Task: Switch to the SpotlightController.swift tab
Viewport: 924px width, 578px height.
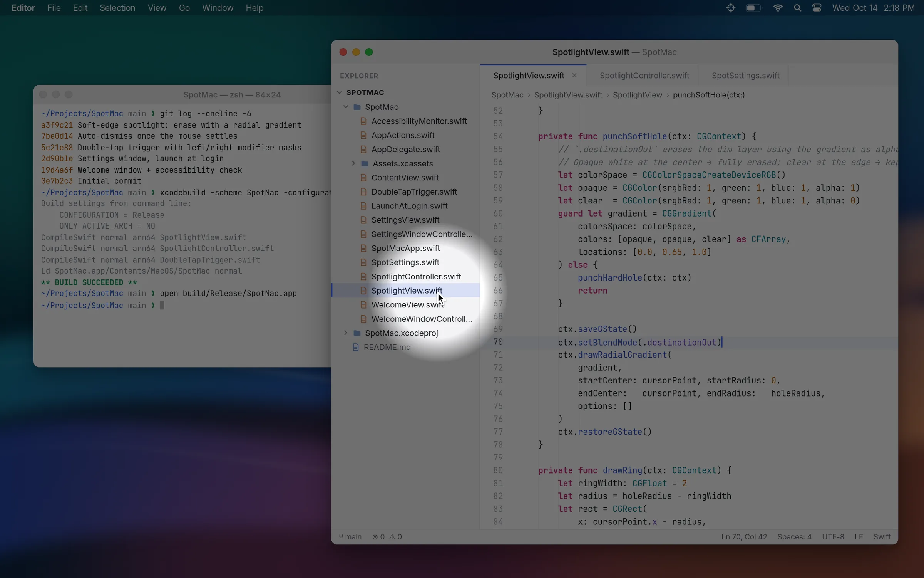Action: 644,76
